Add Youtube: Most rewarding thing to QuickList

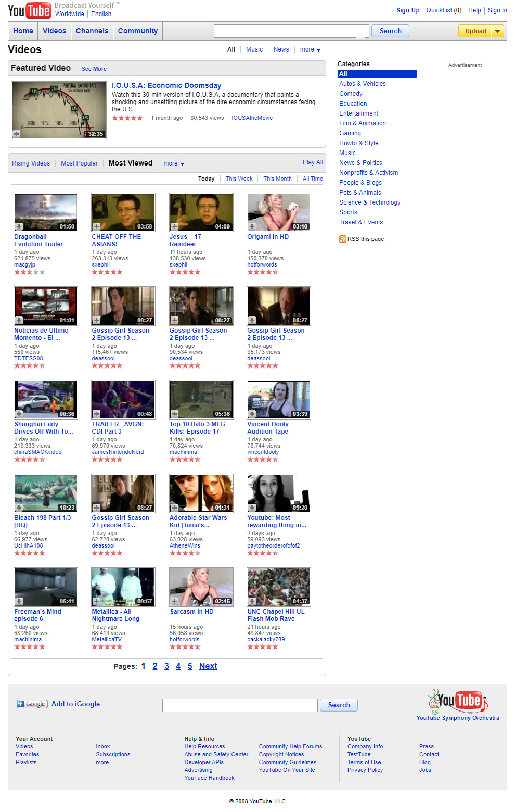pyautogui.click(x=252, y=508)
